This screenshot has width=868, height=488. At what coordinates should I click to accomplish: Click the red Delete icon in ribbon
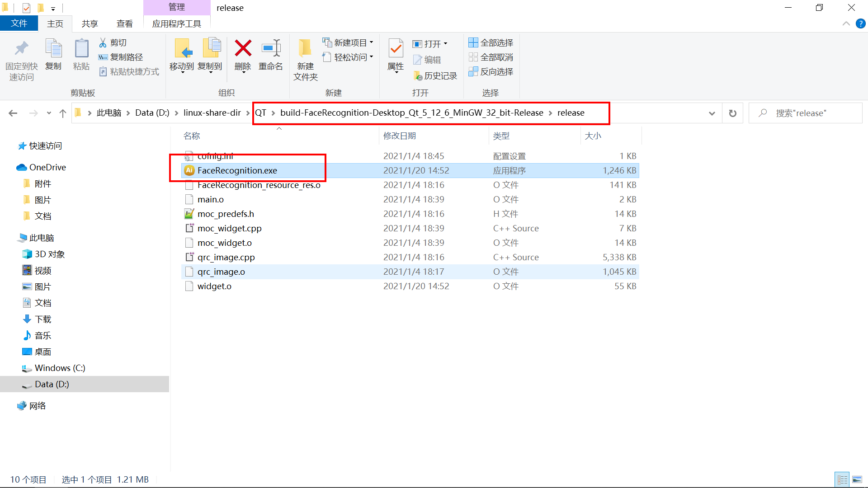click(x=243, y=48)
